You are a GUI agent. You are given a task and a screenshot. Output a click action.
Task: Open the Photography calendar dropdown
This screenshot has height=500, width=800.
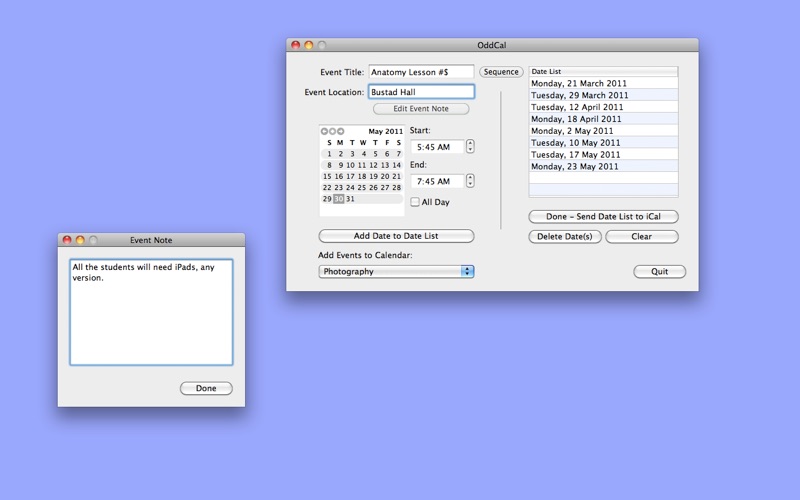[396, 271]
